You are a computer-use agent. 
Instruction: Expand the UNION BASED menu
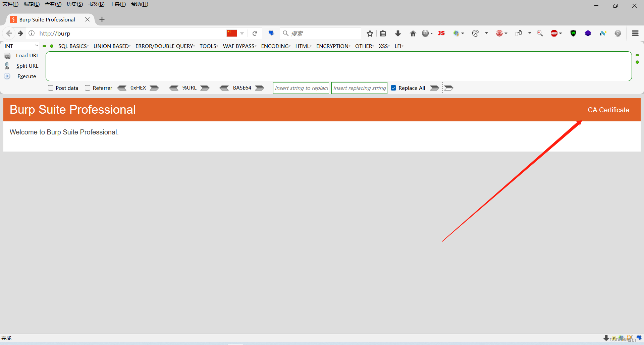[x=112, y=46]
